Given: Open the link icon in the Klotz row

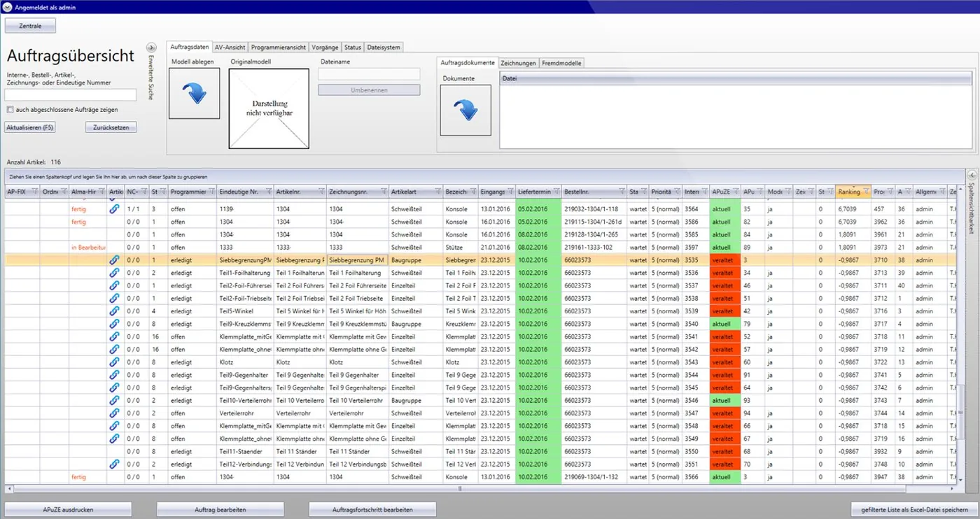Looking at the screenshot, I should pos(115,362).
